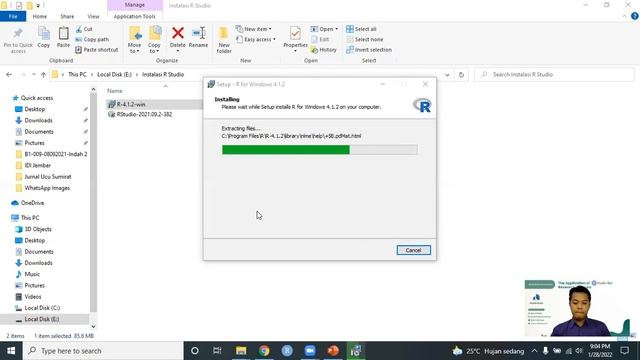Open Downloads under Quick access
The width and height of the screenshot is (640, 360).
click(x=38, y=120)
